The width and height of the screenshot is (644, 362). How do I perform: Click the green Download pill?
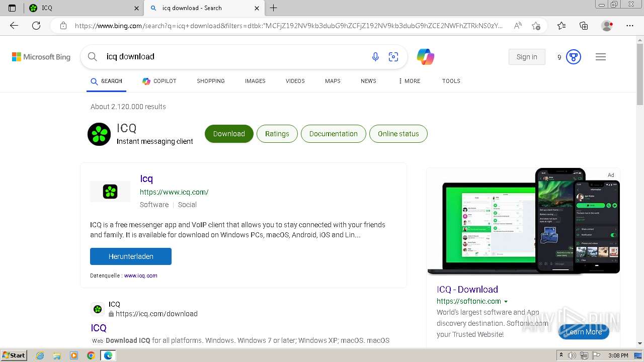[229, 134]
